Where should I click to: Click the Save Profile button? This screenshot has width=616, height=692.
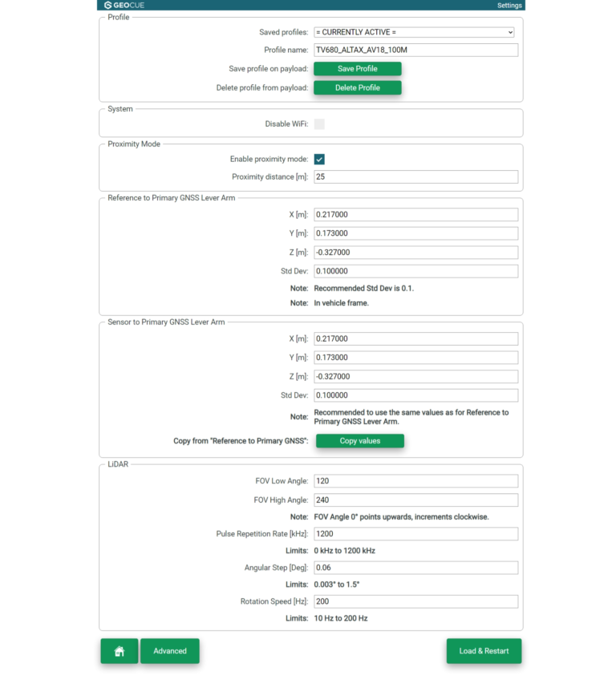[358, 69]
